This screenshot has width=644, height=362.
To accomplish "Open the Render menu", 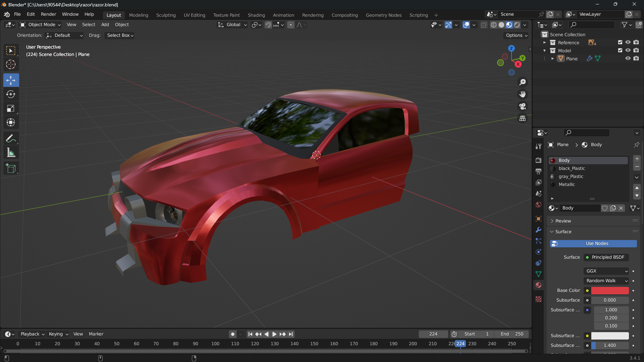I will pyautogui.click(x=48, y=14).
